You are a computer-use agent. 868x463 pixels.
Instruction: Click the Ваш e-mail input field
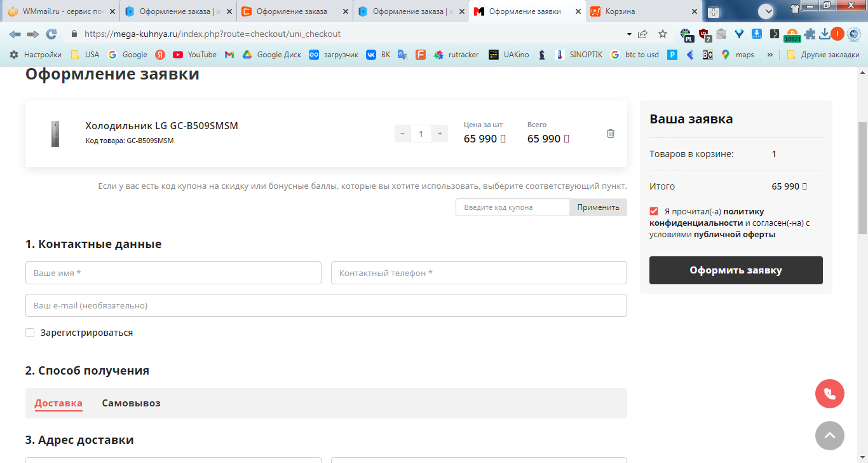tap(326, 305)
